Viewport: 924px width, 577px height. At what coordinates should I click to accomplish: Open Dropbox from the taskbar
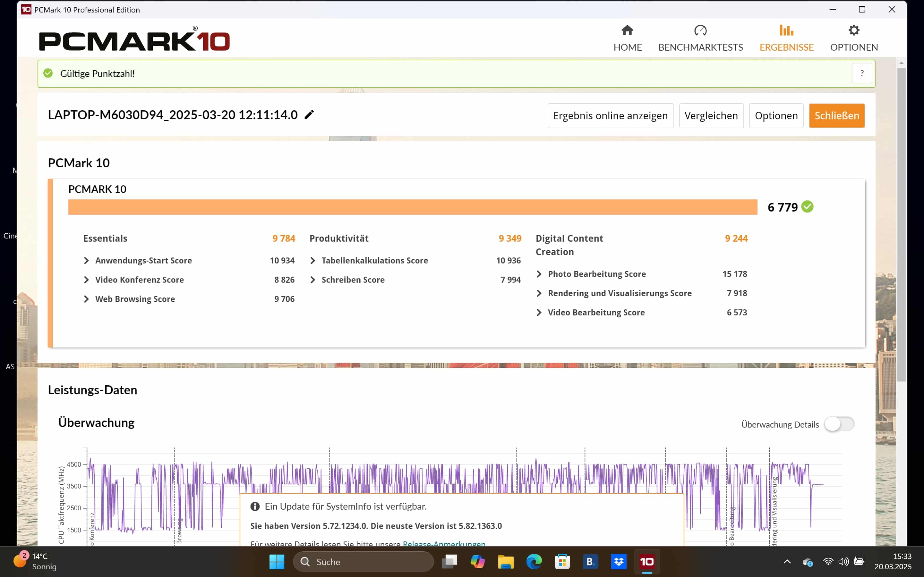[x=619, y=561]
